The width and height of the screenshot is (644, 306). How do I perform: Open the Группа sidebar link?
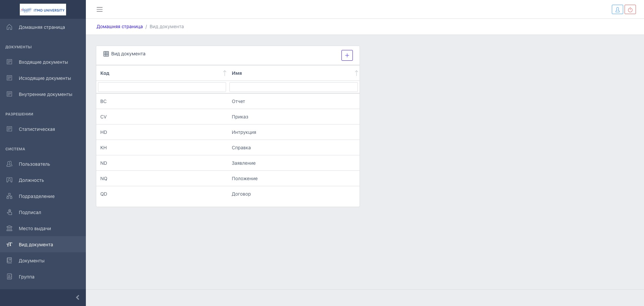pos(26,277)
